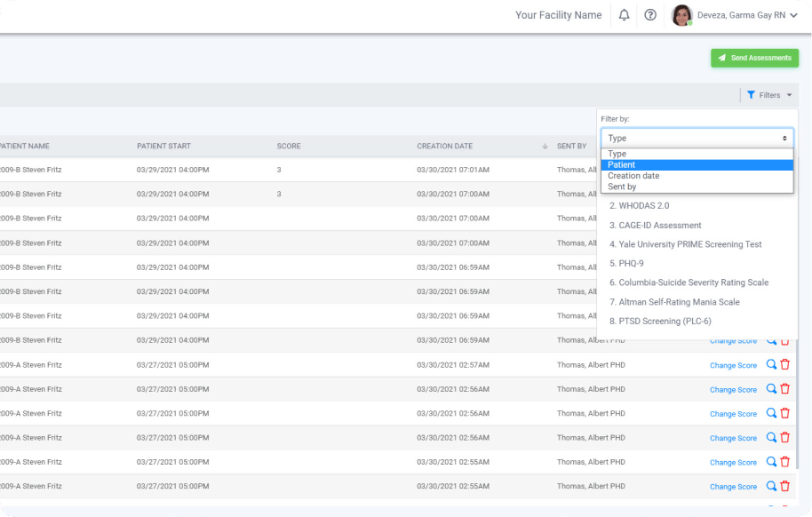Delete the 03/30/2021 02:57AM assessment via trash icon
Screen dimensions: 812x517
tap(785, 365)
